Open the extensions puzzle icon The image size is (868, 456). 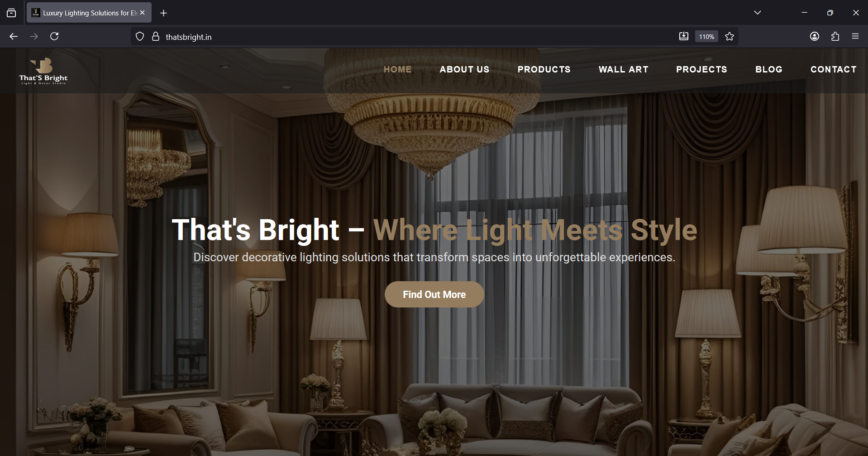point(835,37)
